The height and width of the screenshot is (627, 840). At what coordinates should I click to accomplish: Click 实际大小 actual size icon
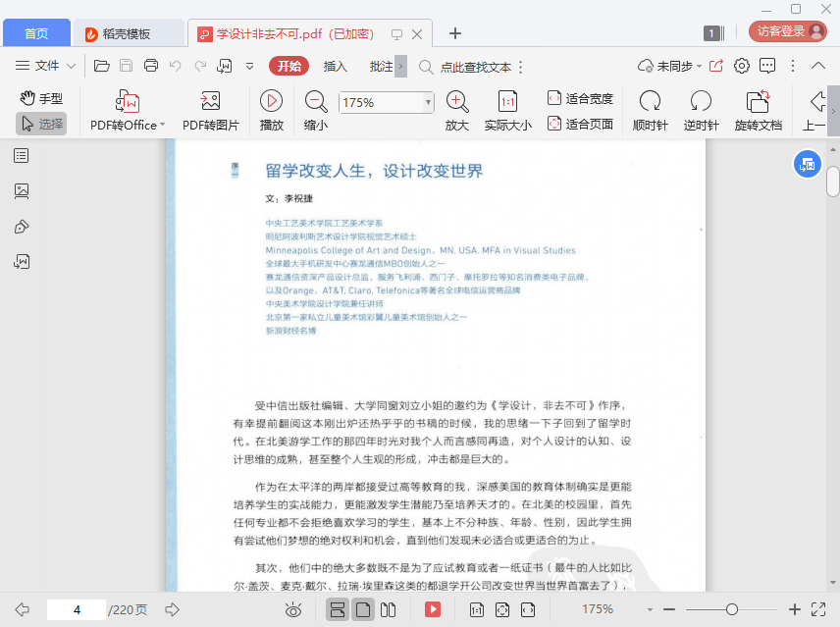pyautogui.click(x=507, y=110)
